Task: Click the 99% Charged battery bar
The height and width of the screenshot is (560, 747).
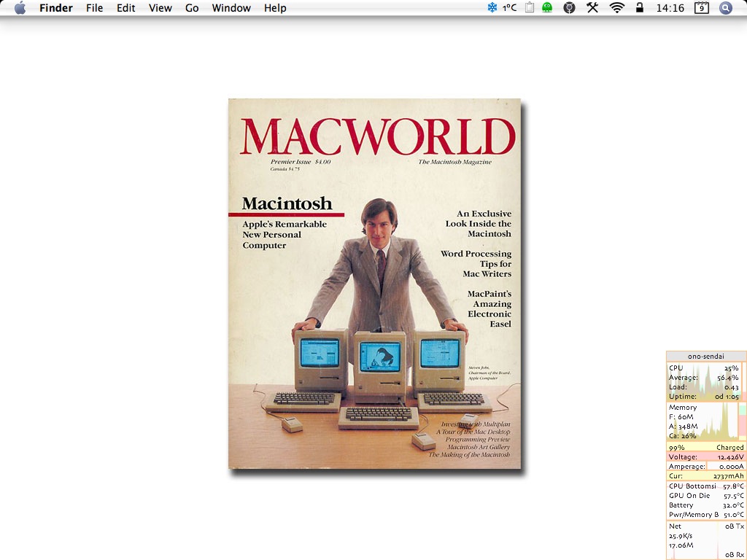Action: [706, 448]
